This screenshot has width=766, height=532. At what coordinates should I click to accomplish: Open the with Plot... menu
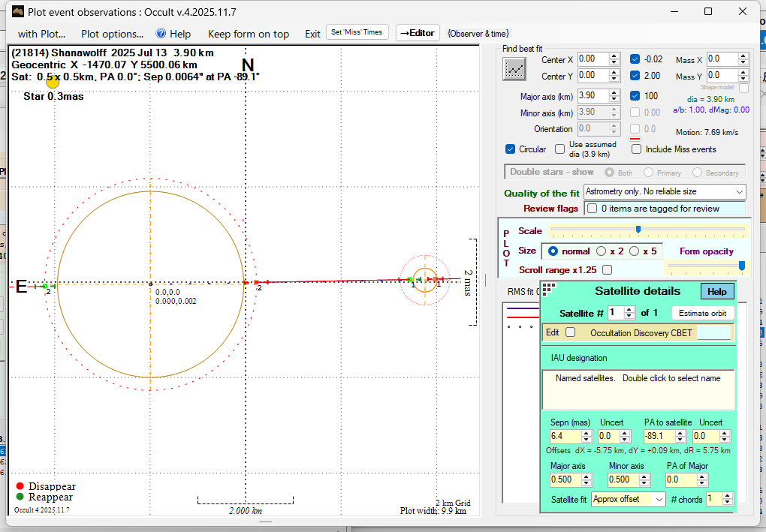42,34
